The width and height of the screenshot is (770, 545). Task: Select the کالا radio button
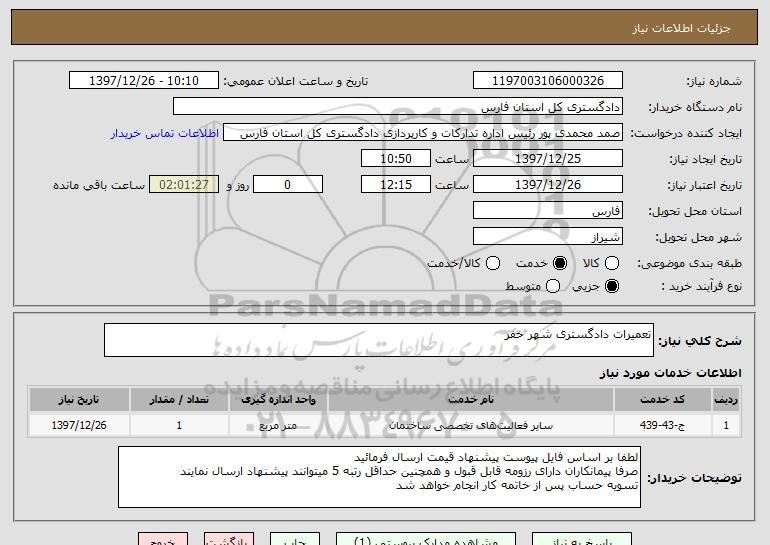[612, 264]
